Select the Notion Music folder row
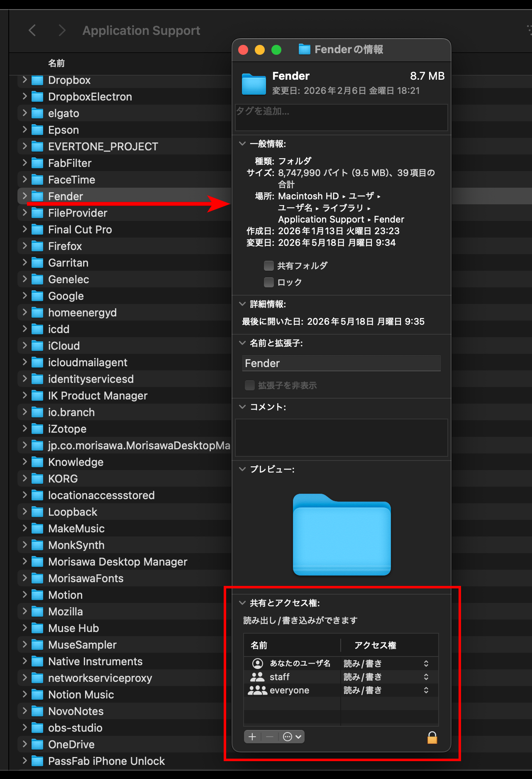The height and width of the screenshot is (779, 532). pyautogui.click(x=124, y=695)
